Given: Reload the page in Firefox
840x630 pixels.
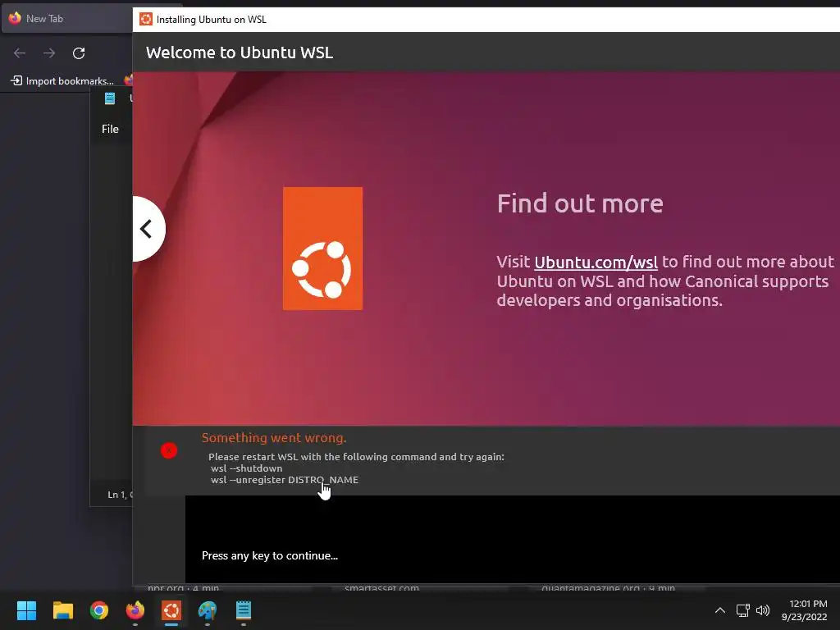Looking at the screenshot, I should (x=79, y=53).
